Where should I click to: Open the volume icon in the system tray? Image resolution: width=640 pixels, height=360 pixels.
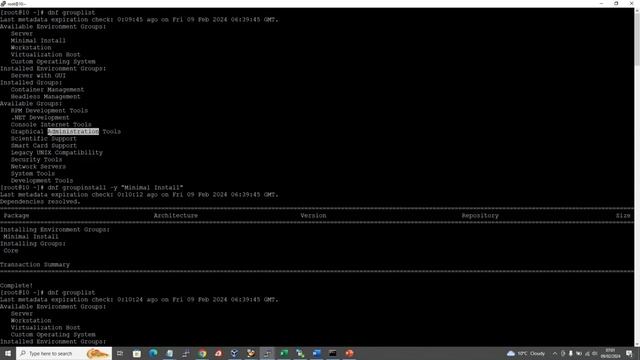[595, 353]
